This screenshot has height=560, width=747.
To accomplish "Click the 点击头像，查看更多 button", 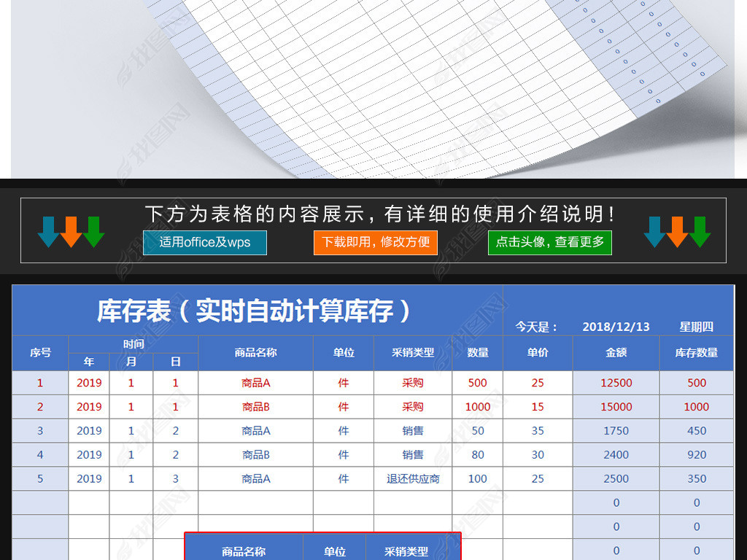I will click(x=549, y=243).
